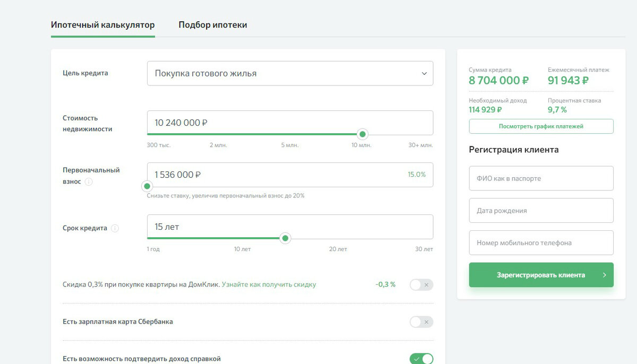
Task: Click Посмотреть график платежей button
Action: click(541, 126)
